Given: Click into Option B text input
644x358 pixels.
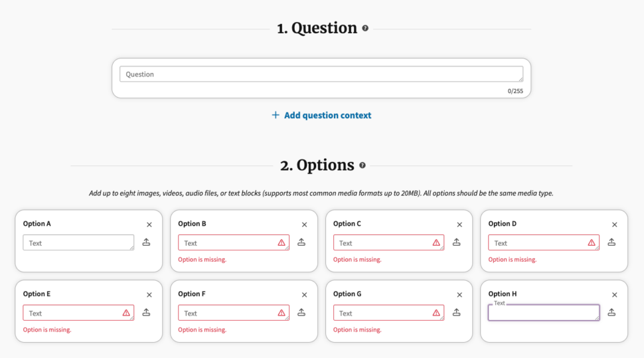Looking at the screenshot, I should tap(226, 243).
